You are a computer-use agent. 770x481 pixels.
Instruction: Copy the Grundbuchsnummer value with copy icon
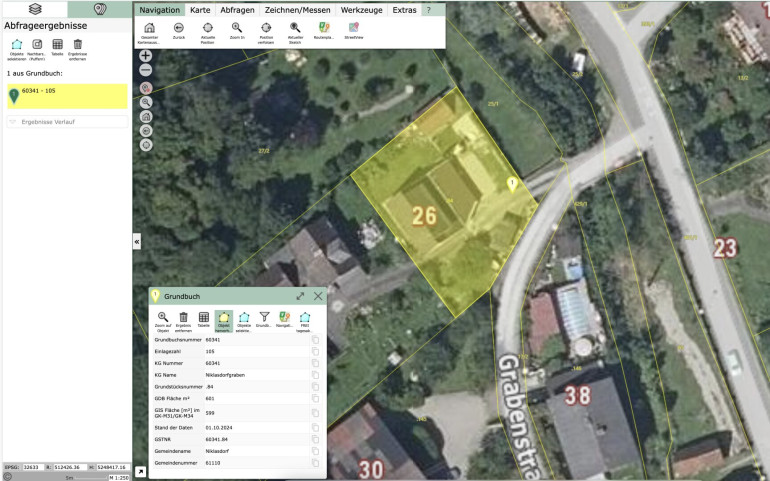pyautogui.click(x=315, y=340)
